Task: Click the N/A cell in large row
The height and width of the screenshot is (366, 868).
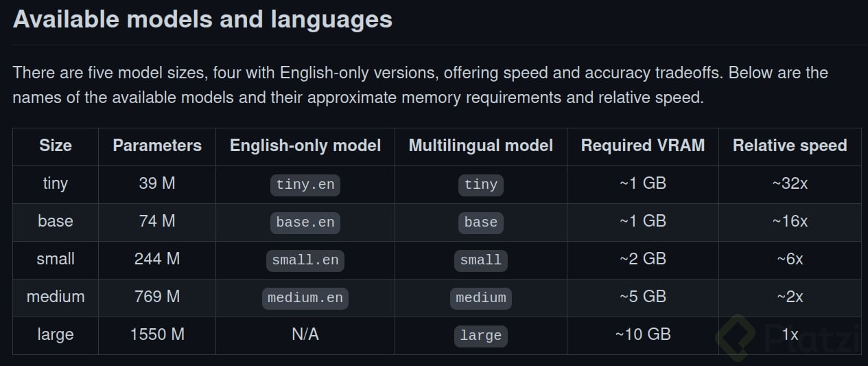Action: click(x=305, y=334)
